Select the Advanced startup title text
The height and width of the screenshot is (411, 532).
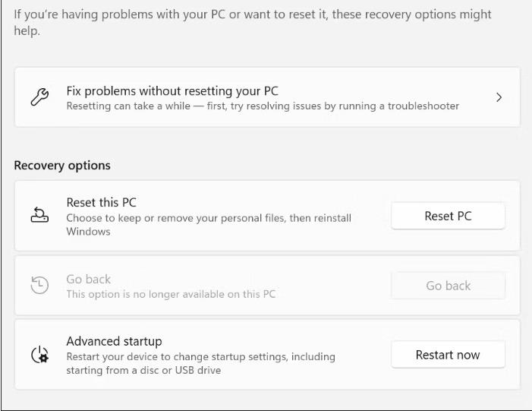coord(114,341)
